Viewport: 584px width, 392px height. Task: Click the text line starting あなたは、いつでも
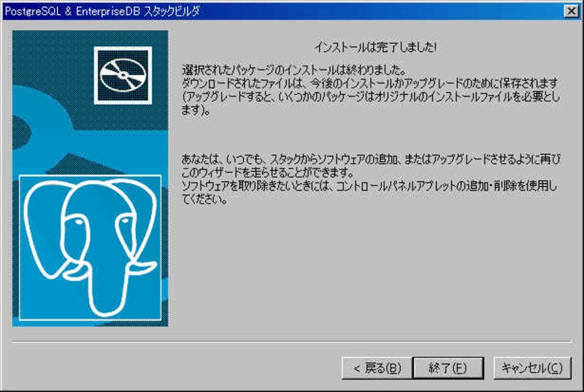pyautogui.click(x=372, y=159)
